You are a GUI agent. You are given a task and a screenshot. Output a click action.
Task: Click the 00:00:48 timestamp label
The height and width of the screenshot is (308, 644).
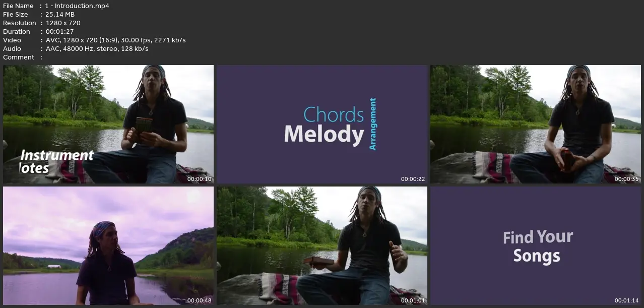[200, 300]
